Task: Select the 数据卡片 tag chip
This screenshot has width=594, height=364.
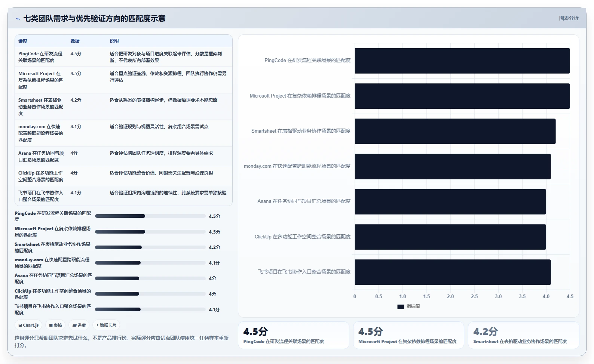Action: (106, 325)
